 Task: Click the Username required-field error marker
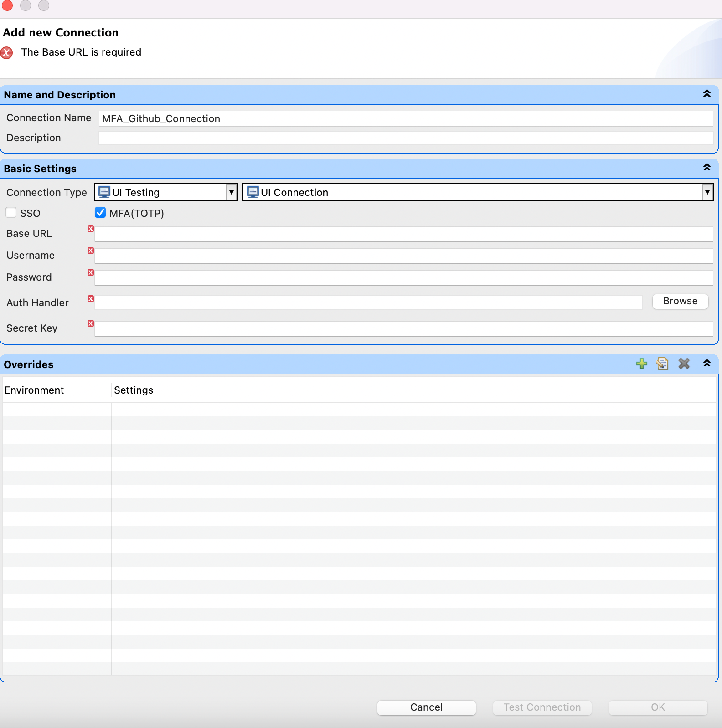[x=91, y=251]
